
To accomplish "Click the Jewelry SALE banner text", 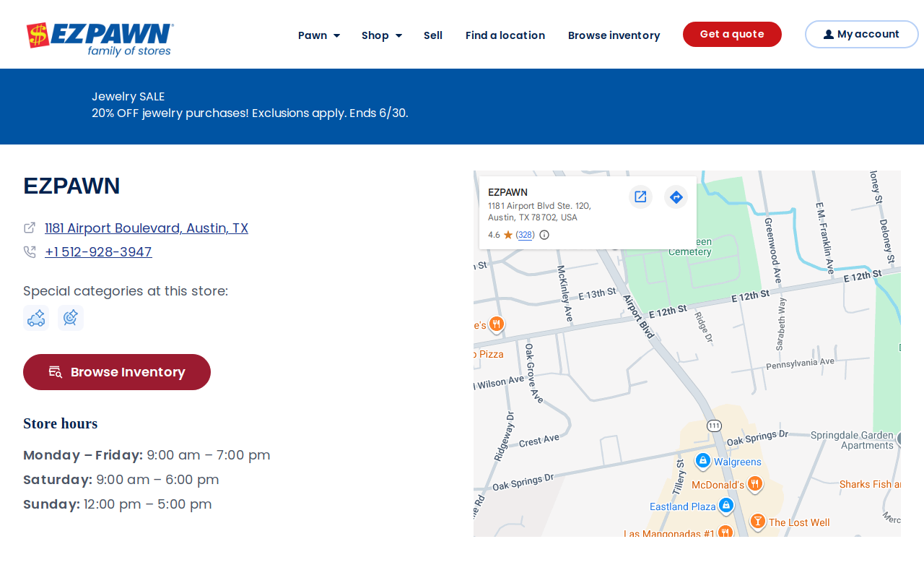I will pyautogui.click(x=128, y=97).
